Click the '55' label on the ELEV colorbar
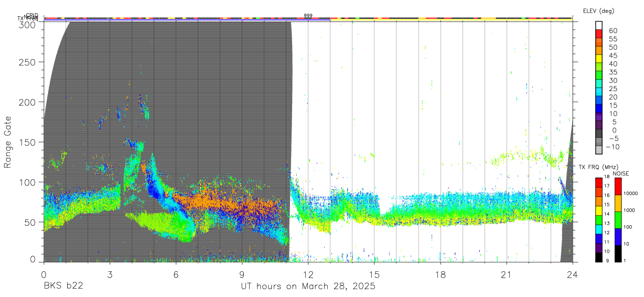The height and width of the screenshot is (297, 644). [614, 39]
